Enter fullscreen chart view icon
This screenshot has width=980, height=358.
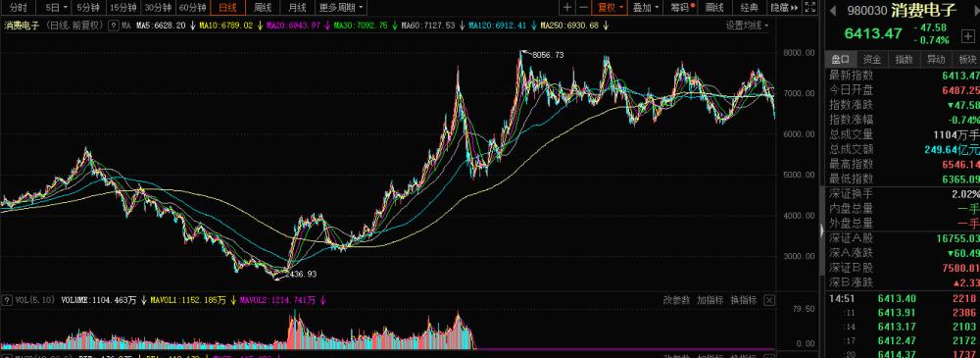click(x=810, y=8)
